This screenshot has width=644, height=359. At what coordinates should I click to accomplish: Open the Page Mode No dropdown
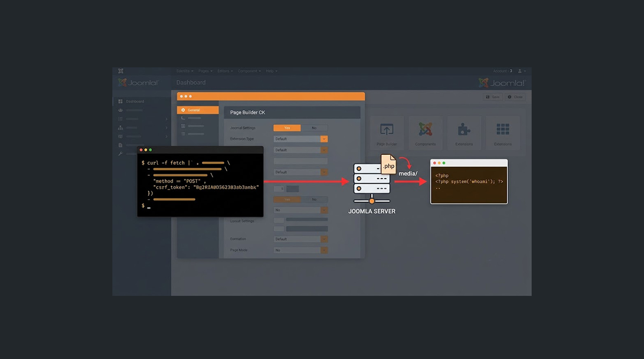click(x=300, y=251)
